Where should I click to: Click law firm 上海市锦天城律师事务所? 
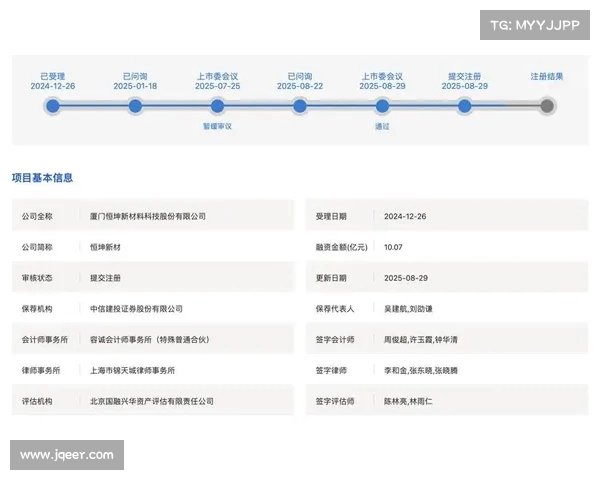point(132,371)
